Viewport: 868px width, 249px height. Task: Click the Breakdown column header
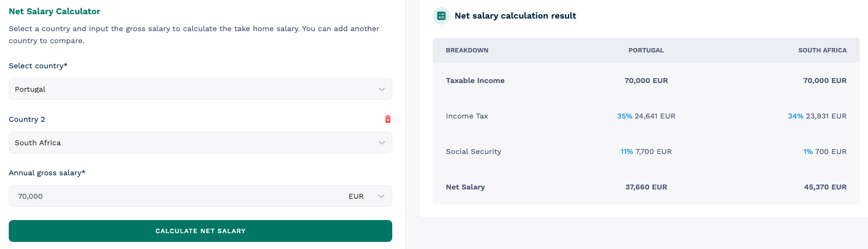(467, 50)
